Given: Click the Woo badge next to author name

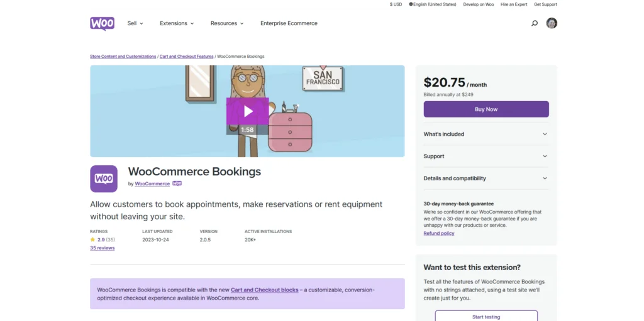Looking at the screenshot, I should point(177,183).
